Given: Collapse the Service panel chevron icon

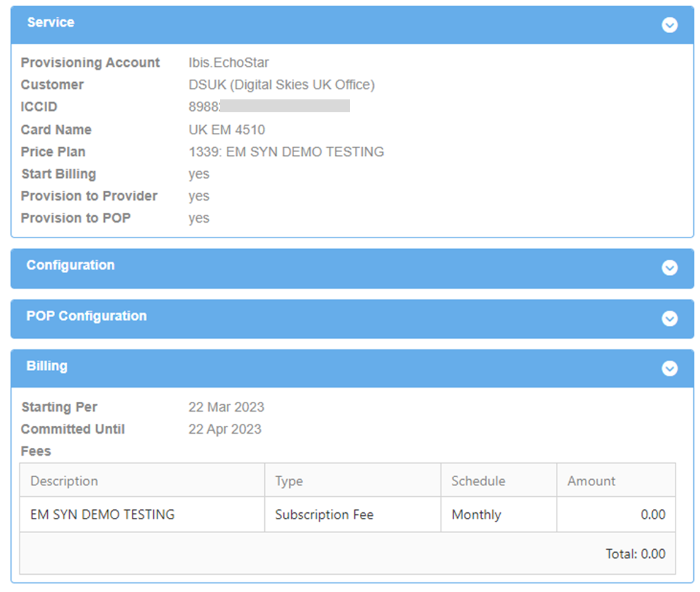Looking at the screenshot, I should point(669,25).
